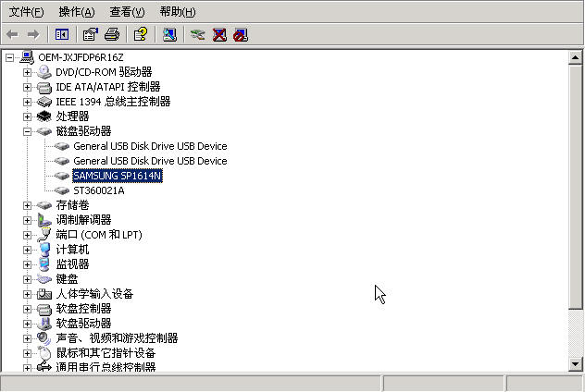Select the IEEE 1394 总线主控制器 label

click(x=113, y=102)
